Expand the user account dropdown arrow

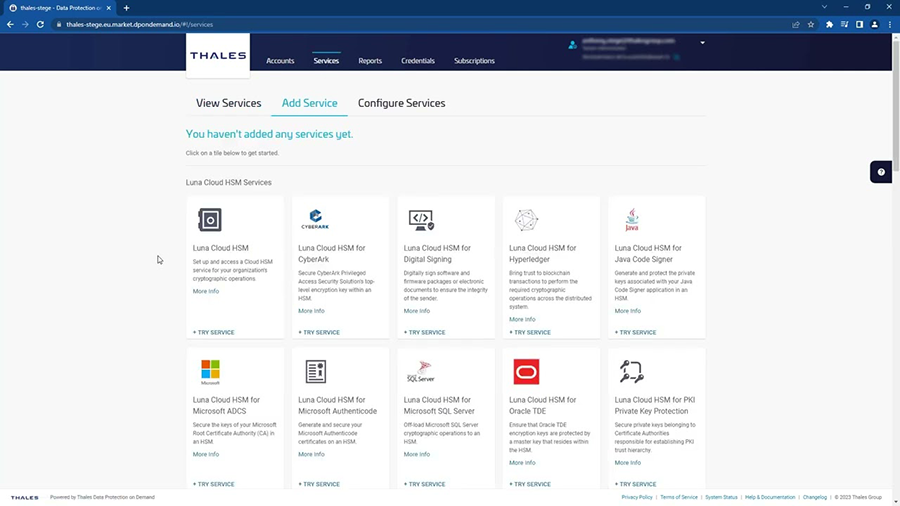click(x=703, y=43)
